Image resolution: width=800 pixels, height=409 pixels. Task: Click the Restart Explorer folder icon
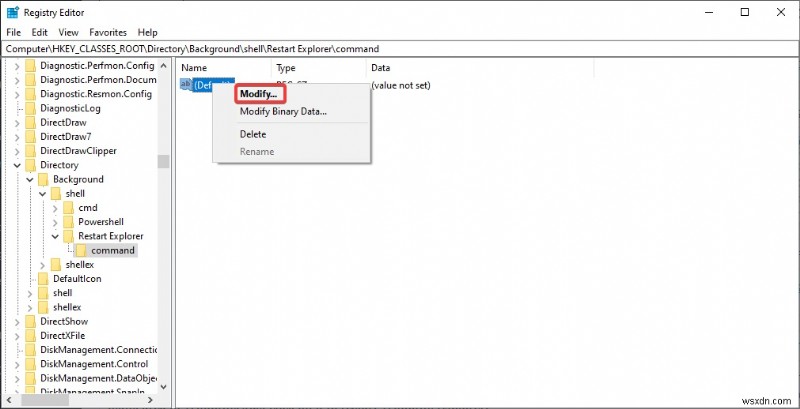tap(69, 236)
